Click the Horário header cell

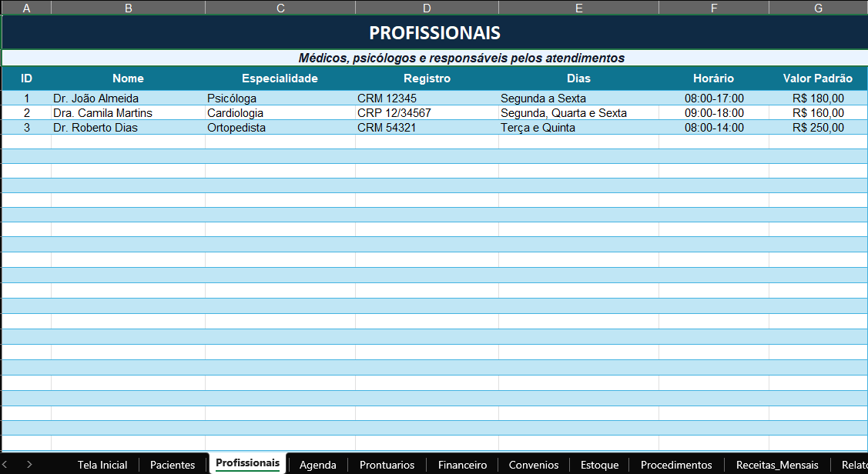[x=713, y=78]
